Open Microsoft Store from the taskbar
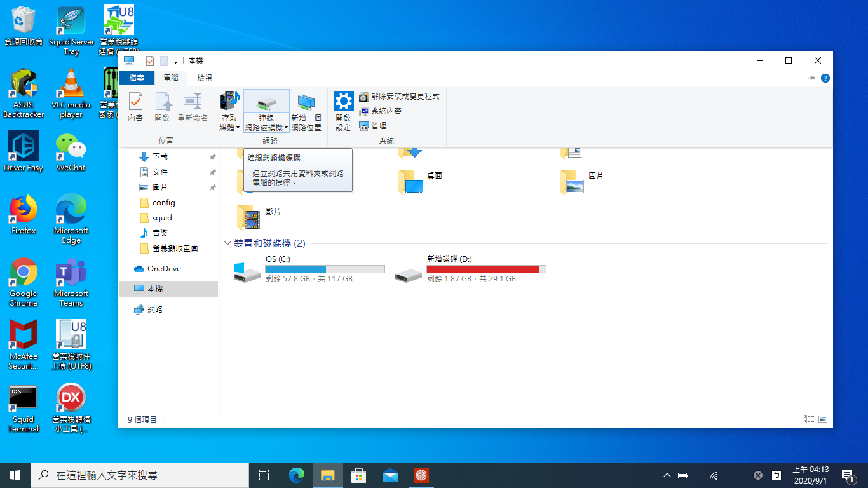This screenshot has width=868, height=488. (x=358, y=475)
